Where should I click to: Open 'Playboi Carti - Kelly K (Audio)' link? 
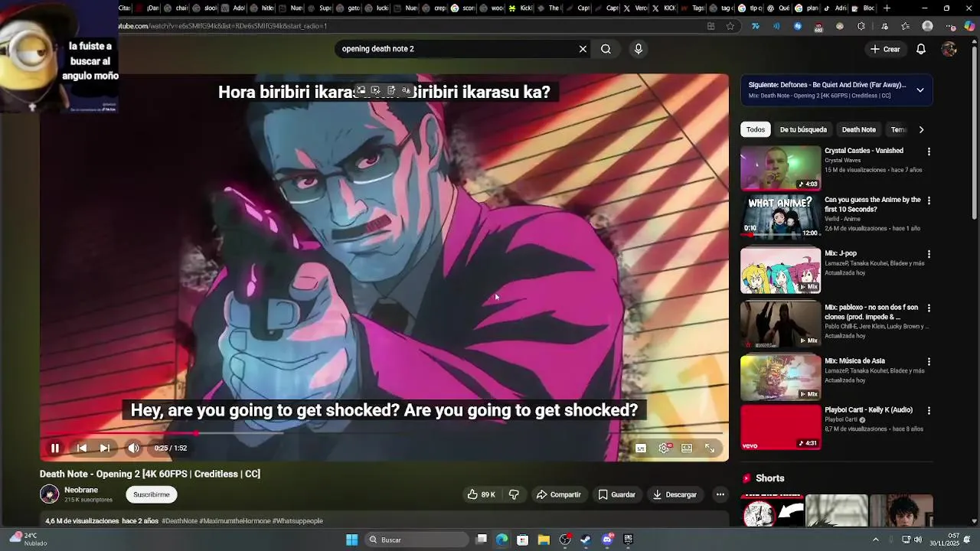coord(868,410)
